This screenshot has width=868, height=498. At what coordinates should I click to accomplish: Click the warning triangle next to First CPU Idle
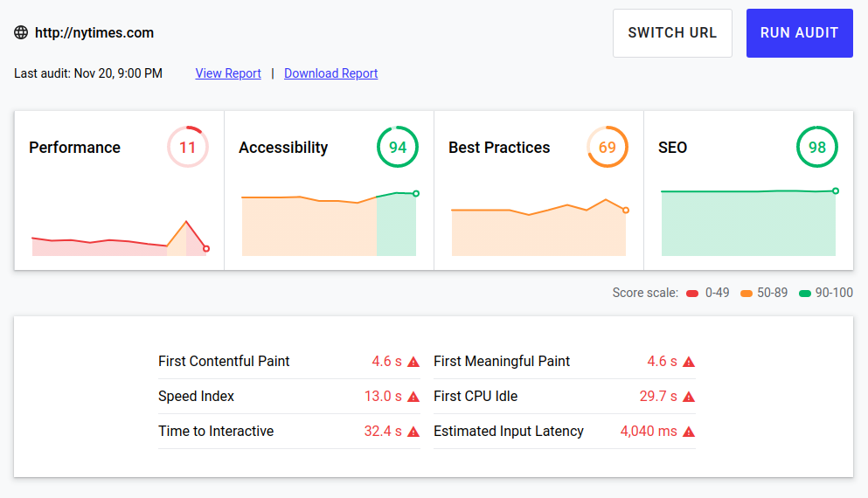(689, 397)
